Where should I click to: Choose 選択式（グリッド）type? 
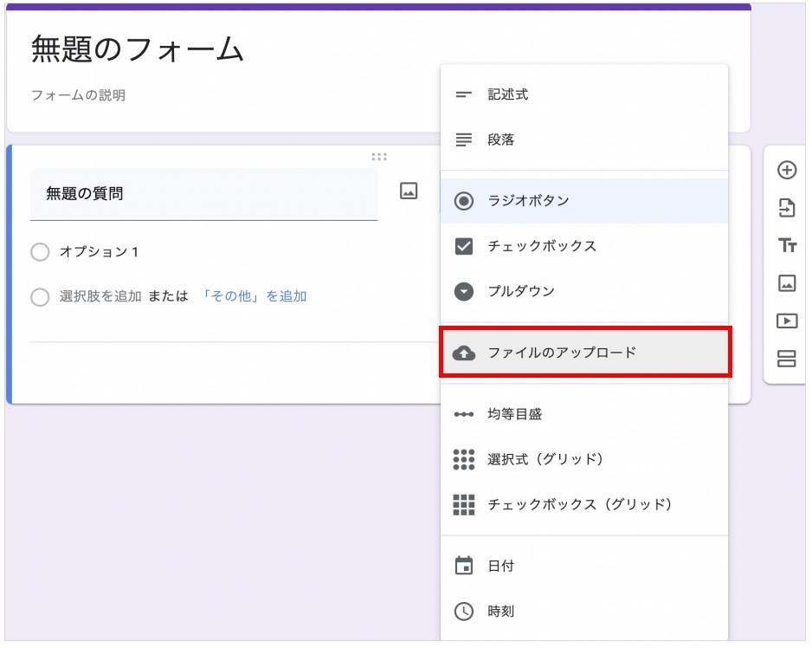pos(584,459)
